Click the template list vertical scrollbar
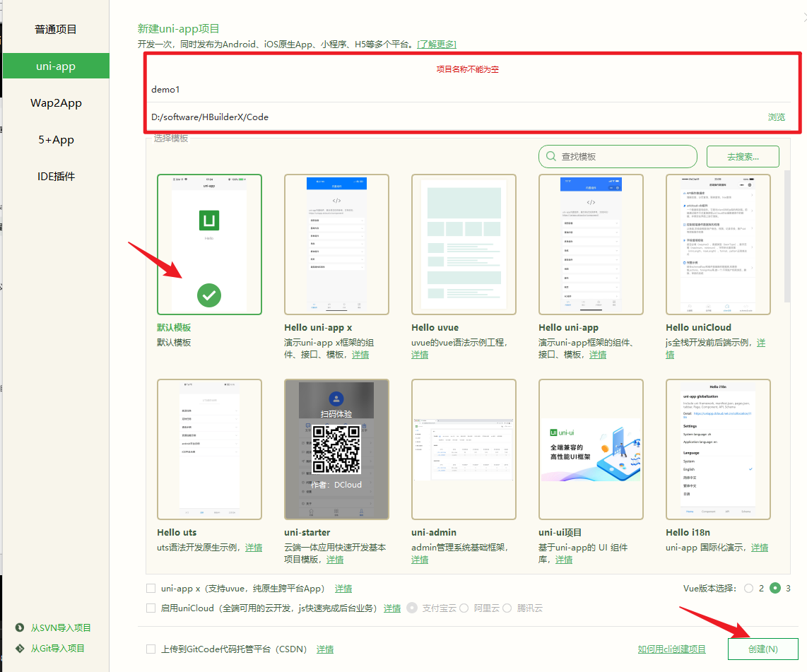807x672 pixels. pyautogui.click(x=787, y=237)
